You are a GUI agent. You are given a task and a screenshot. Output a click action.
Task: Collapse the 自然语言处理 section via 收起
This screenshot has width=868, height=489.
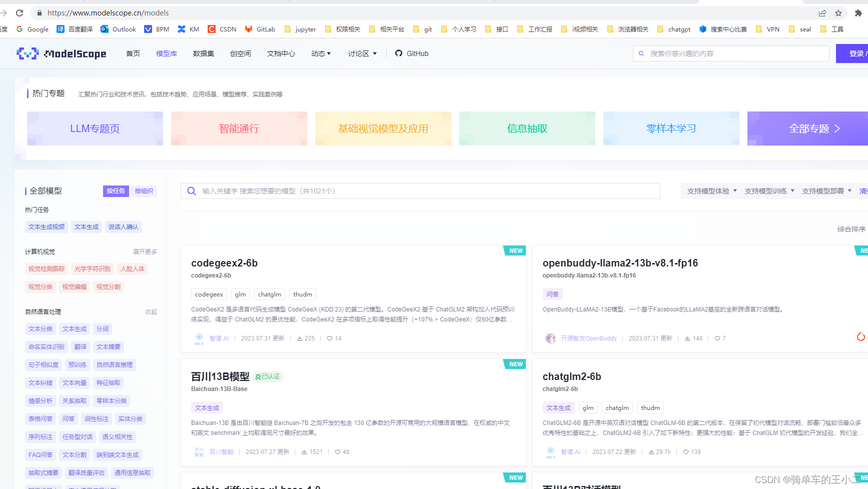(x=151, y=311)
